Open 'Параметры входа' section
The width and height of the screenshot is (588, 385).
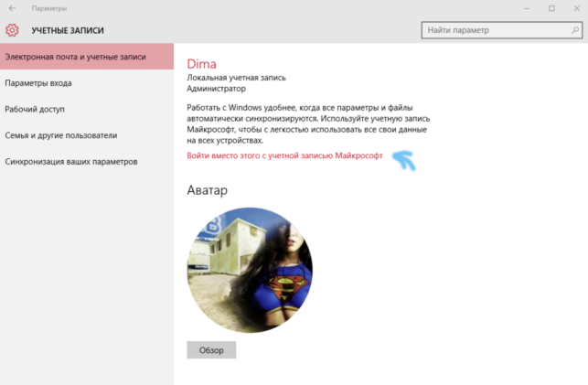tap(87, 83)
